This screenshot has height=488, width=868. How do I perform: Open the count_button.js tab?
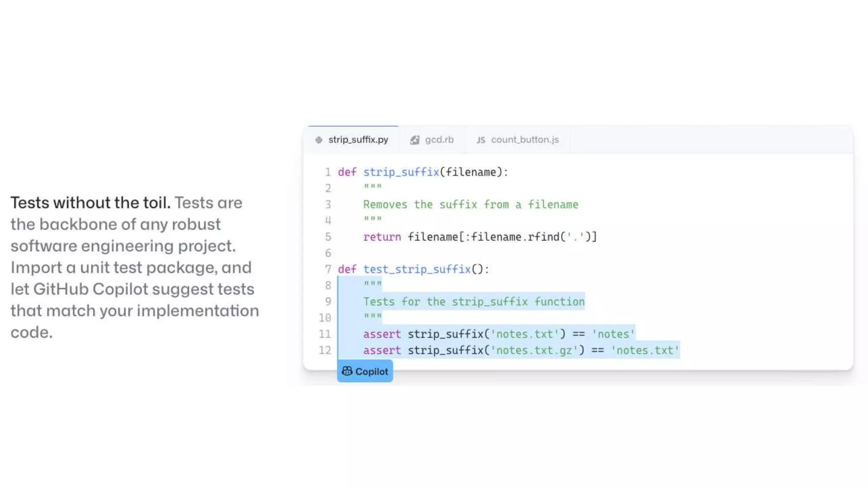click(517, 140)
